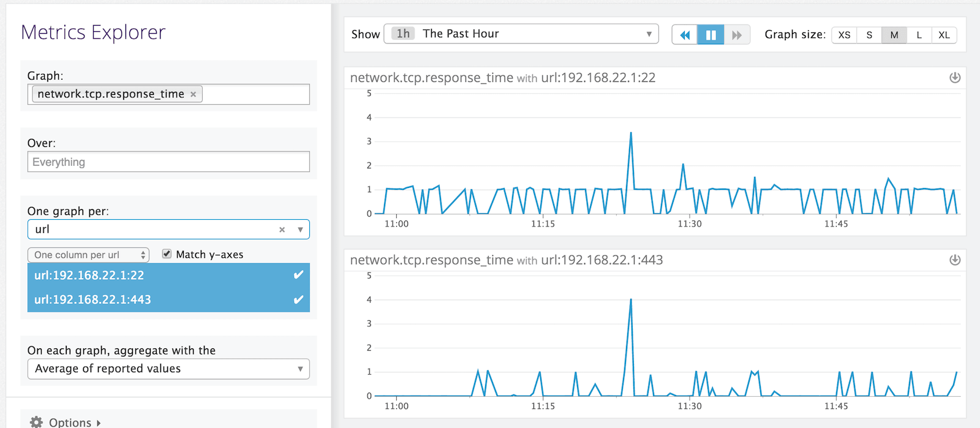Toggle the Match y-axes checkbox
The width and height of the screenshot is (980, 428).
point(167,254)
